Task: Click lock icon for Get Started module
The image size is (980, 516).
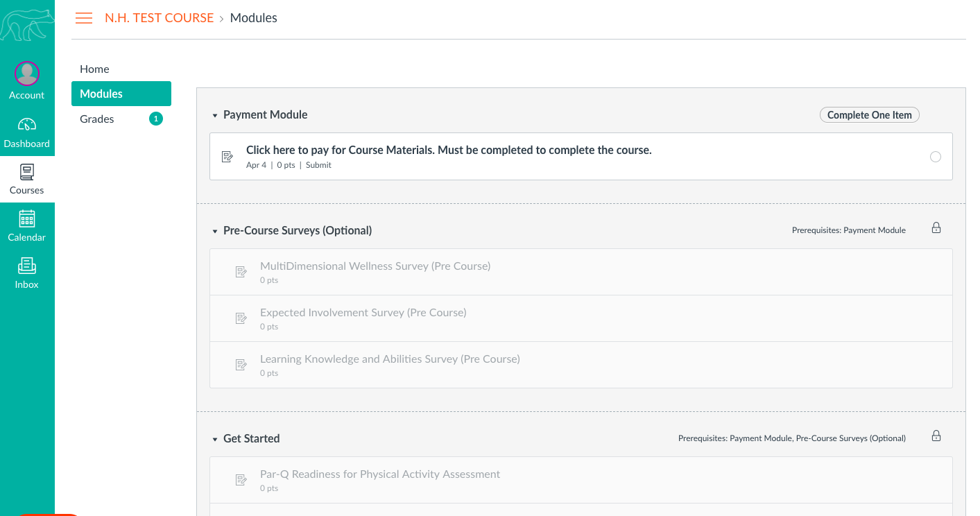Action: (936, 436)
